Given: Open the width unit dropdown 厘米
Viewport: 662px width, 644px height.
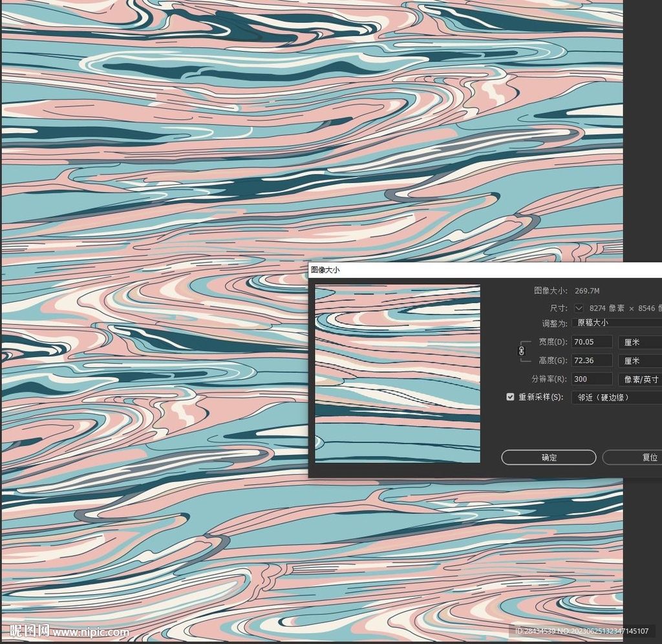Looking at the screenshot, I should tap(640, 342).
